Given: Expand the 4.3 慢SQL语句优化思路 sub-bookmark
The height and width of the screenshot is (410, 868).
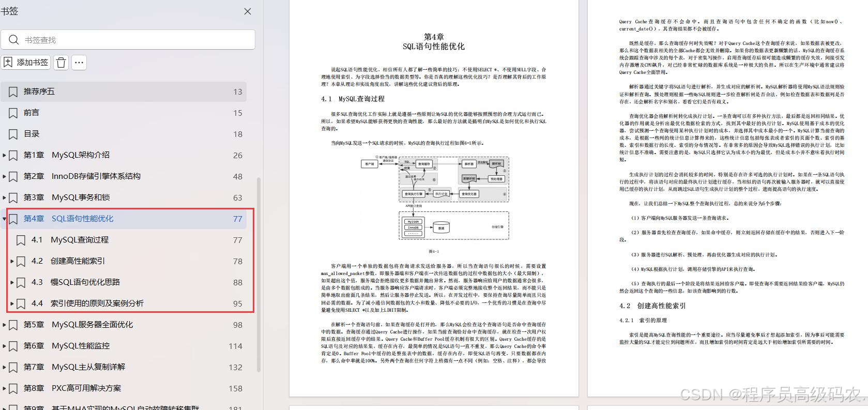Looking at the screenshot, I should [12, 282].
